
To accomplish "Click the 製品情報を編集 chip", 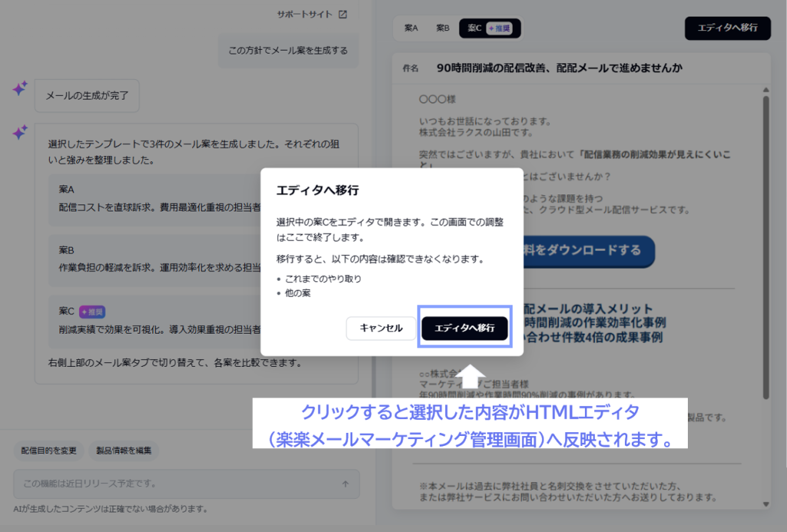I will point(124,451).
